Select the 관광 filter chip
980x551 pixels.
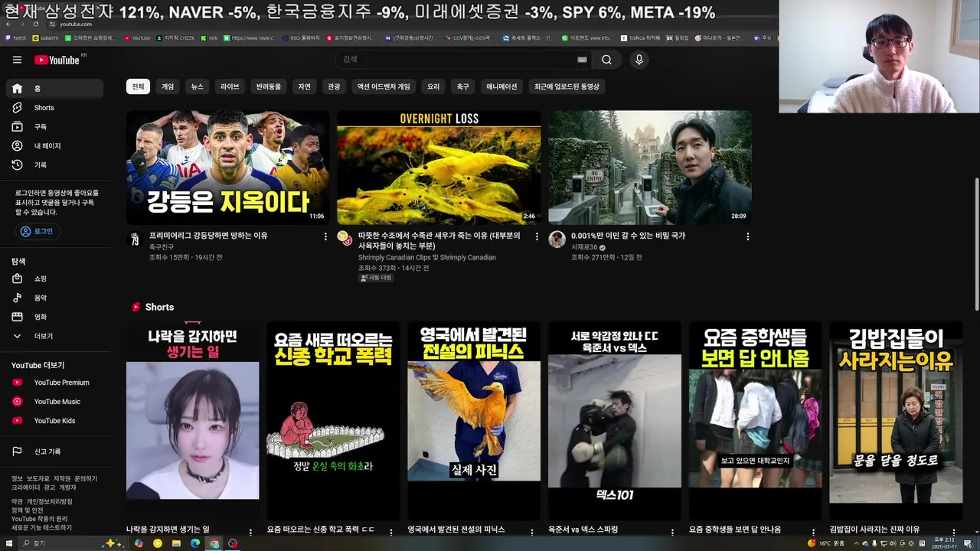click(334, 86)
